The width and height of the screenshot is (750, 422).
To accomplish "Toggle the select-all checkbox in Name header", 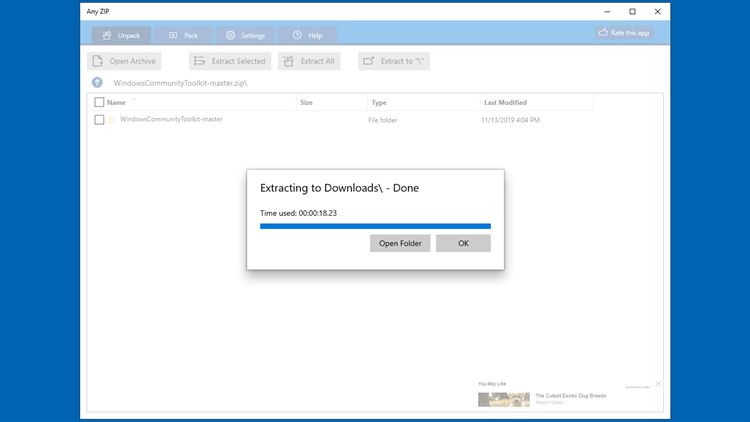I will coord(99,102).
